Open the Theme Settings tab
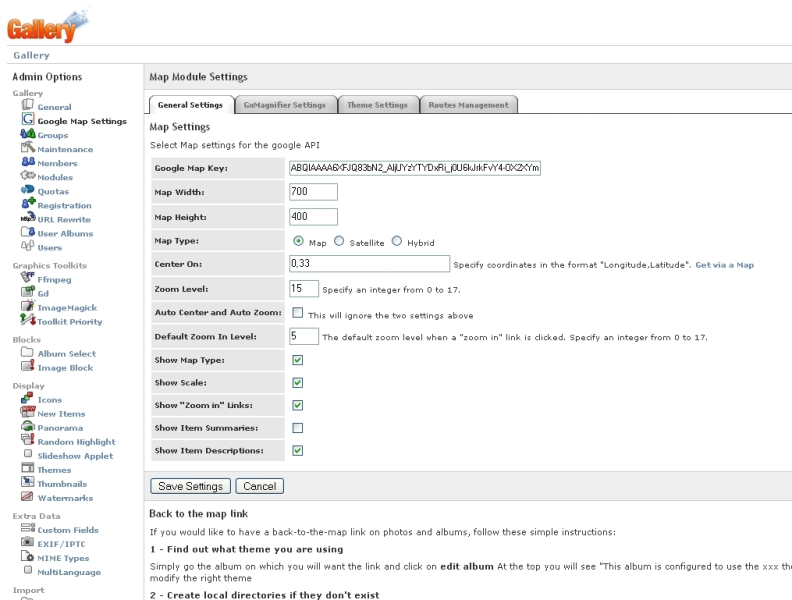This screenshot has height=600, width=792. (377, 105)
